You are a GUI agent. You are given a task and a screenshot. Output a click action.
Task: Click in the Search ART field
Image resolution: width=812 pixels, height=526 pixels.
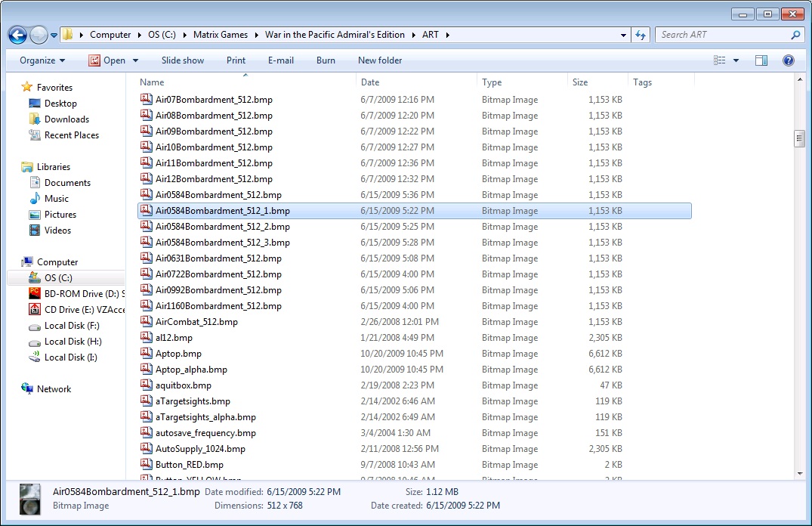pos(725,35)
